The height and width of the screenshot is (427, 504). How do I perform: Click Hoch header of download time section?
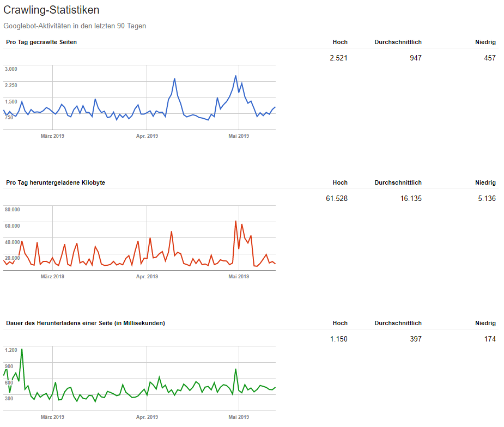coord(340,323)
